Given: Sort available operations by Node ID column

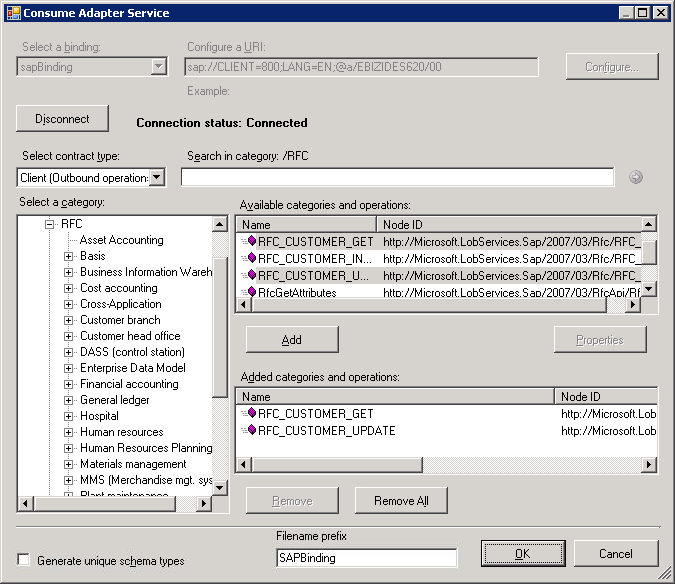Looking at the screenshot, I should coord(510,225).
